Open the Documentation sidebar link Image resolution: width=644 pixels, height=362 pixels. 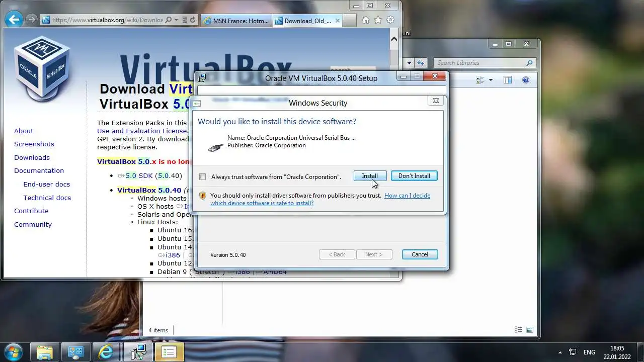coord(39,170)
